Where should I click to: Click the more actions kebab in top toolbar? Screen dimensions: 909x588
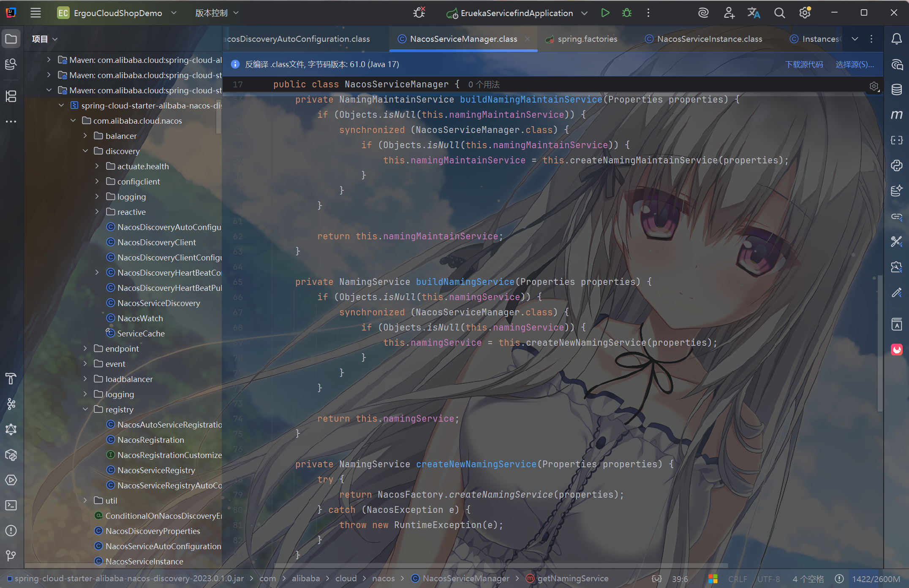[x=648, y=13]
